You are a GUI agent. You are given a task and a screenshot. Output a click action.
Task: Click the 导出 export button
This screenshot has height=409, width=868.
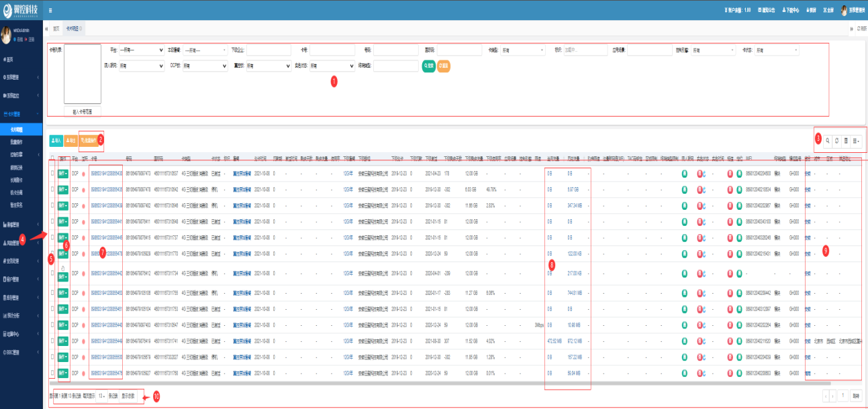point(70,141)
